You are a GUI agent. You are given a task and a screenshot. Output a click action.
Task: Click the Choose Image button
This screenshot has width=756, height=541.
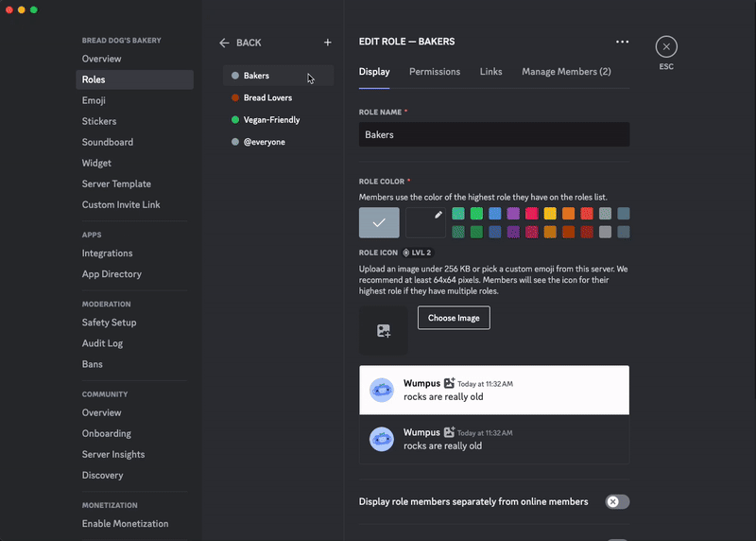point(454,318)
